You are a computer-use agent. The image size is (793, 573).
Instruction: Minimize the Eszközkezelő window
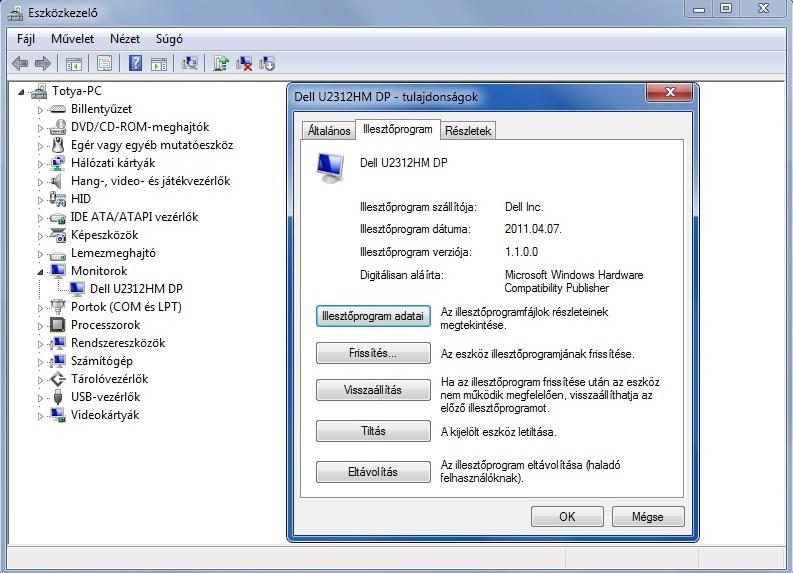click(x=699, y=9)
